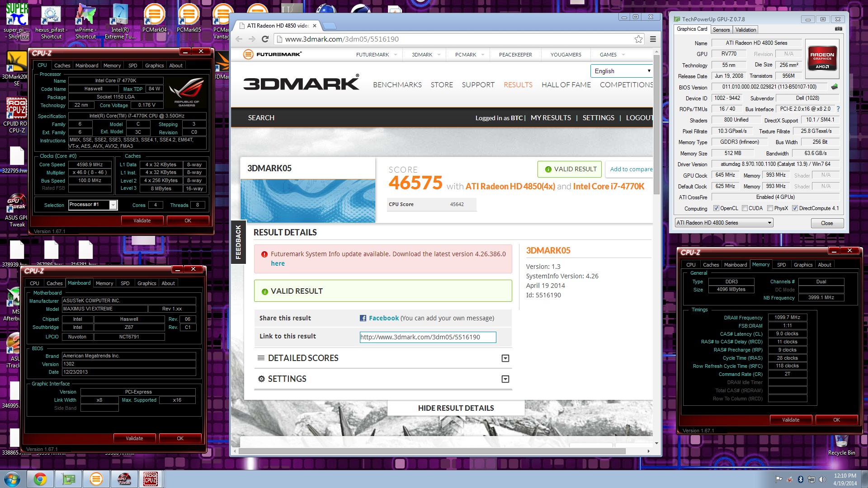Image resolution: width=868 pixels, height=488 pixels.
Task: Open the HALL OF FAME menu item
Action: [566, 85]
